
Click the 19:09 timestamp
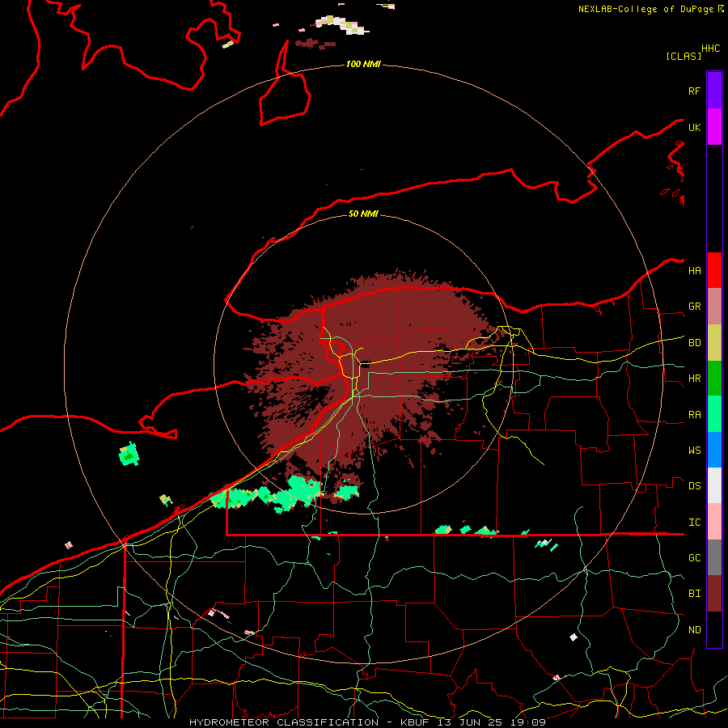528,722
